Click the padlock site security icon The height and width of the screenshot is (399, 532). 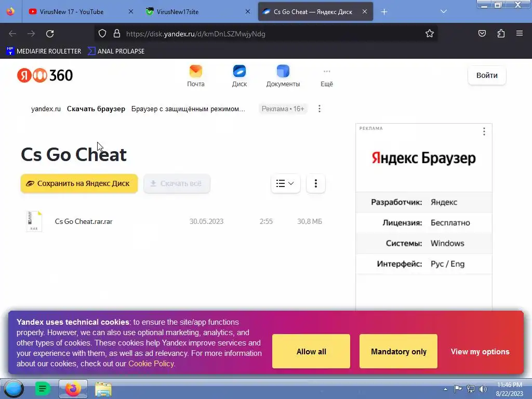pyautogui.click(x=117, y=34)
